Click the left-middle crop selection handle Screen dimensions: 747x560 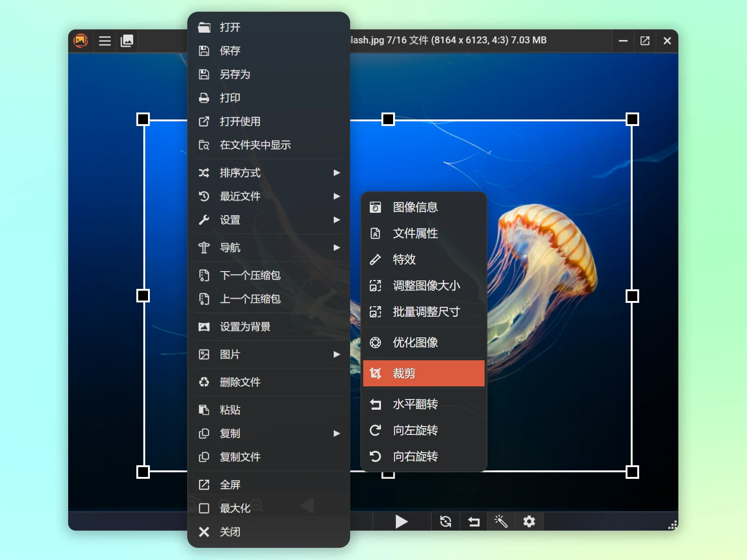point(143,296)
